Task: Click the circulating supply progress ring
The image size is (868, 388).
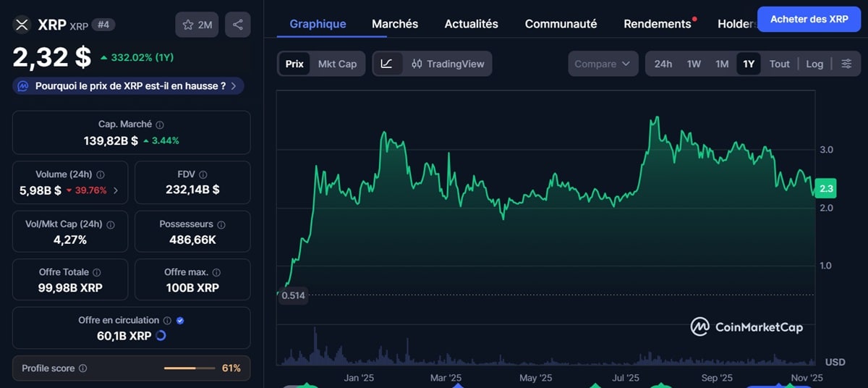Action: click(x=161, y=336)
